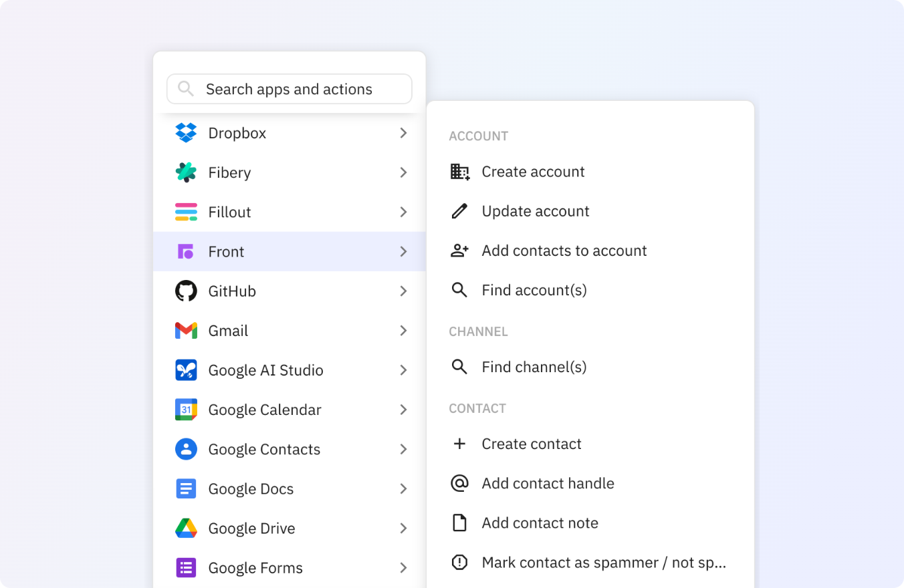Click the ACCOUNT section heading
Viewport: 904px width, 588px height.
[479, 136]
